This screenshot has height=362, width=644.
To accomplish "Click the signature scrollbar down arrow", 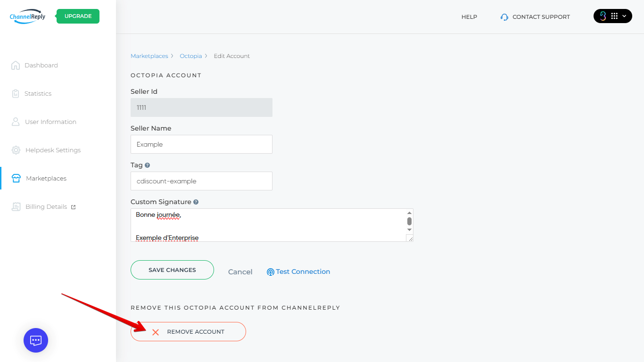I will (409, 230).
